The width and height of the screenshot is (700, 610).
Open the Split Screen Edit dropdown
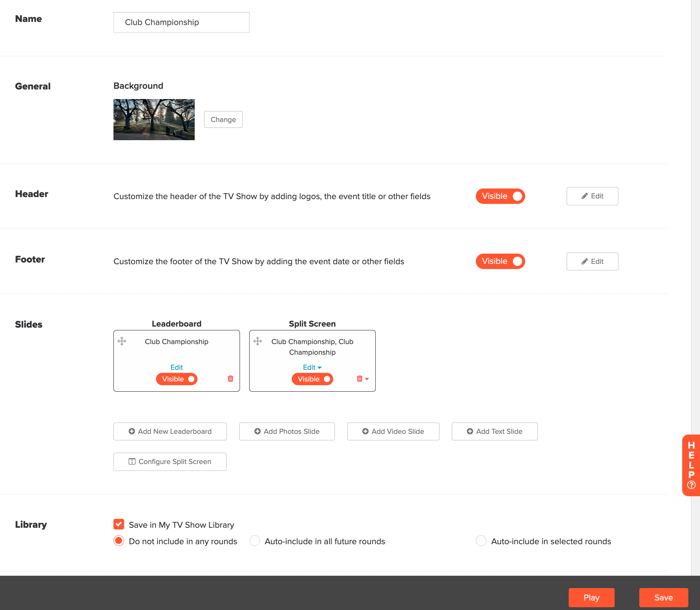[x=312, y=367]
